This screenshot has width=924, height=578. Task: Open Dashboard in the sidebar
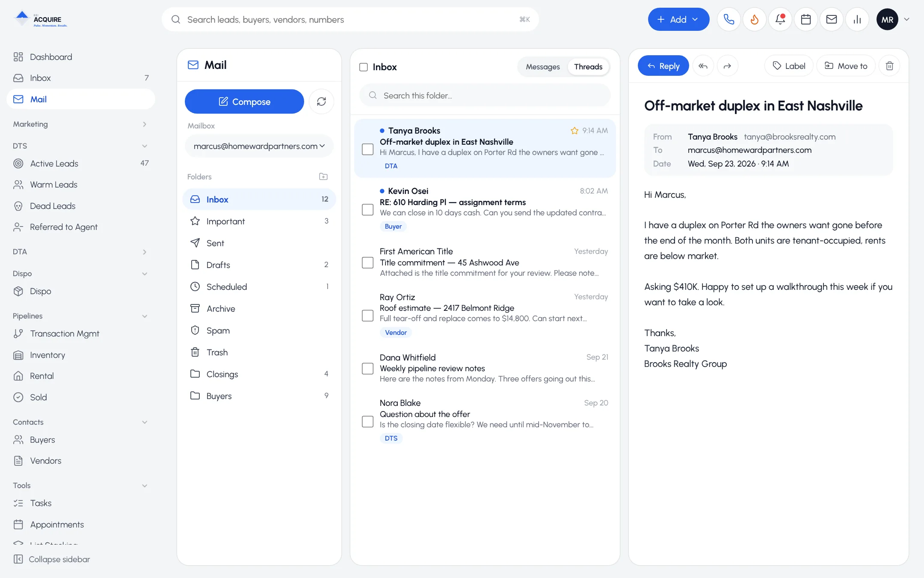click(x=80, y=57)
